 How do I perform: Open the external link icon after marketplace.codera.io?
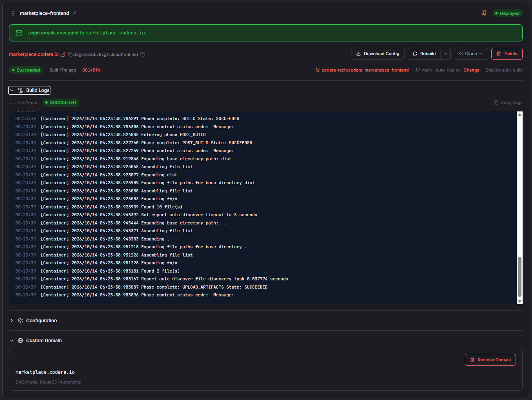point(63,54)
